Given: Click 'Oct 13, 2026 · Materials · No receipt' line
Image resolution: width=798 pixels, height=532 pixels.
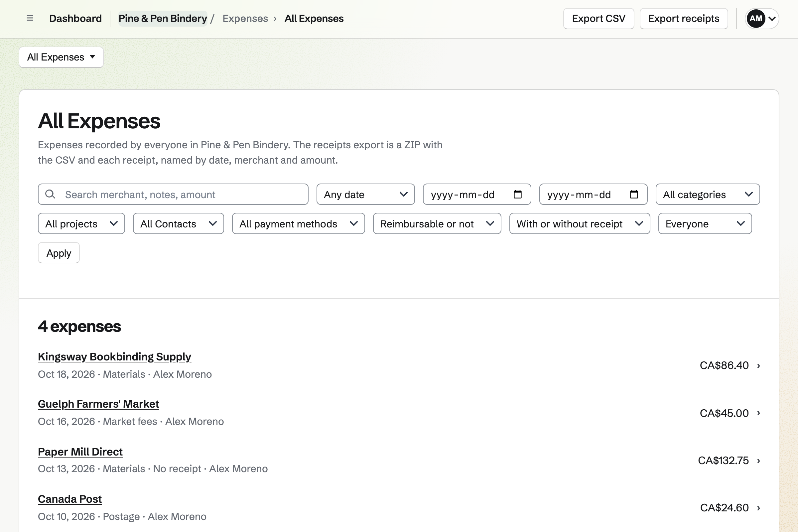Looking at the screenshot, I should [x=119, y=468].
